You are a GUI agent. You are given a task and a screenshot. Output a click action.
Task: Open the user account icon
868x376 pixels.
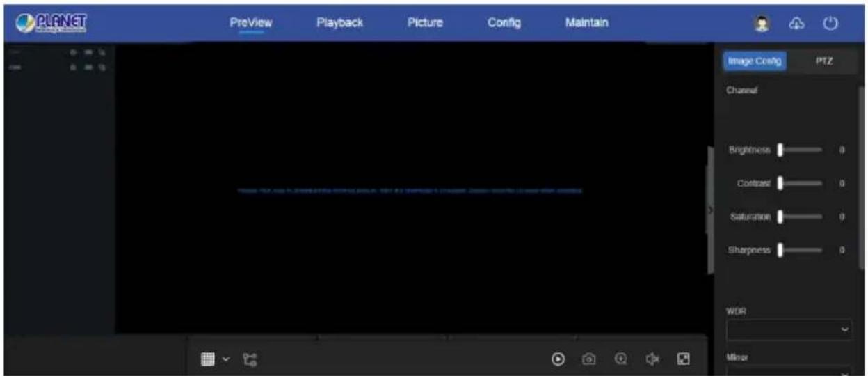click(x=762, y=22)
